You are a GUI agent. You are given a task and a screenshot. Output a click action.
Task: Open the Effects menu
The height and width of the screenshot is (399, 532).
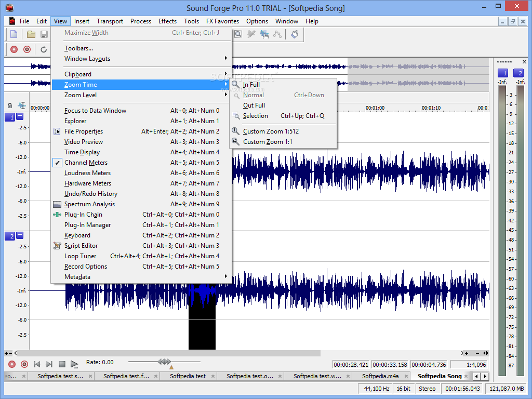coord(167,21)
